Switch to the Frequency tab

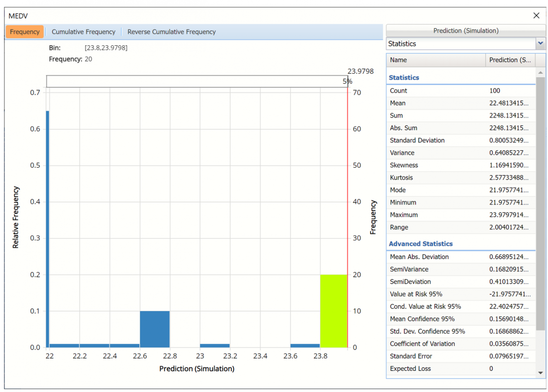pyautogui.click(x=25, y=32)
